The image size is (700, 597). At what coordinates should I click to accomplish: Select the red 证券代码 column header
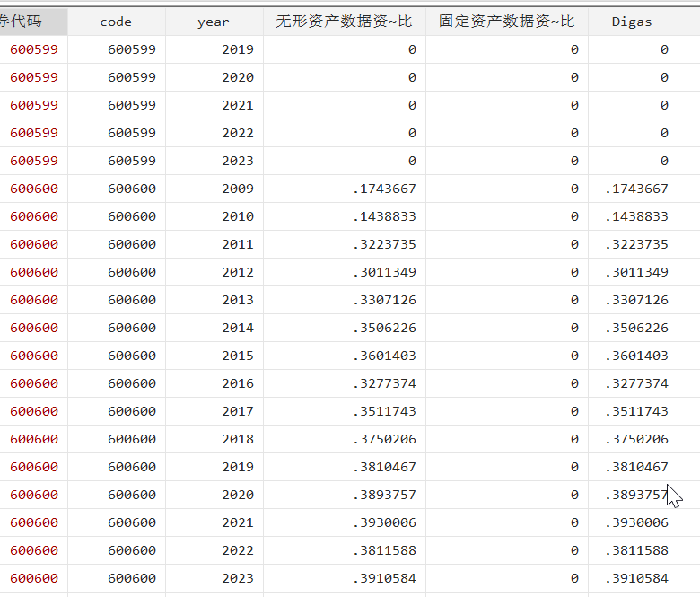coord(33,22)
